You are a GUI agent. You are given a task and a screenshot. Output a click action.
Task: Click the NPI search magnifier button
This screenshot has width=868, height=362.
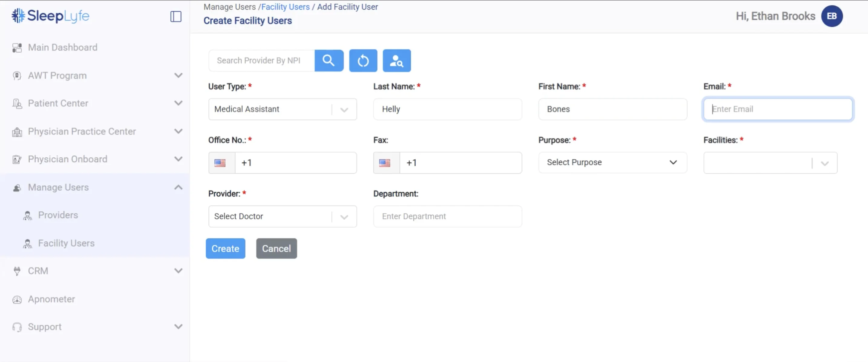pyautogui.click(x=329, y=61)
